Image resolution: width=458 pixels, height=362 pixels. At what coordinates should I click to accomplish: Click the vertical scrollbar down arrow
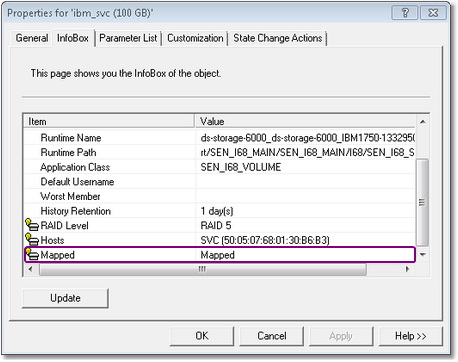point(423,255)
